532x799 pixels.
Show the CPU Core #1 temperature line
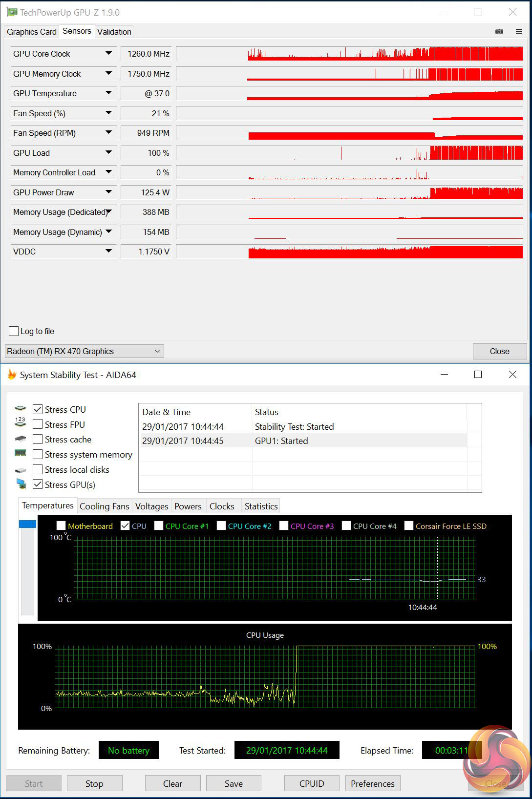(x=159, y=526)
